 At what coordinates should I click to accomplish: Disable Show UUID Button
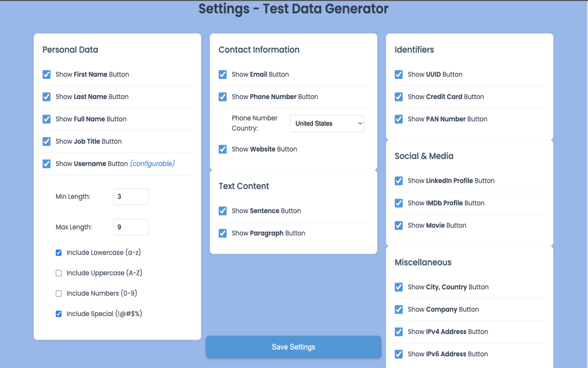pyautogui.click(x=399, y=74)
